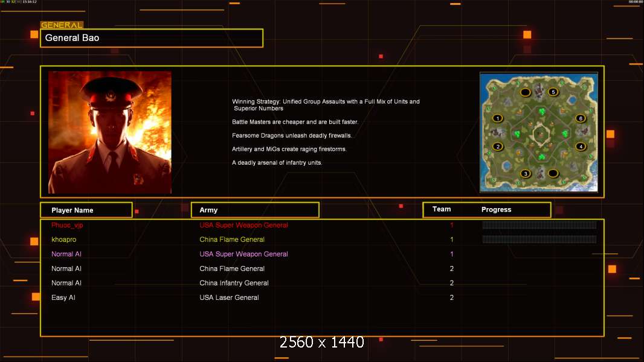Click team number 2 in Easy AI row
The image size is (644, 362).
[x=452, y=297]
